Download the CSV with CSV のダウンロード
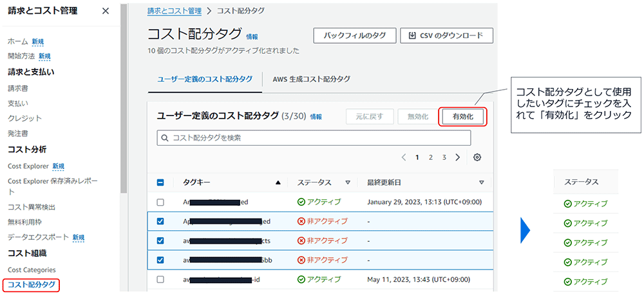 click(x=446, y=35)
